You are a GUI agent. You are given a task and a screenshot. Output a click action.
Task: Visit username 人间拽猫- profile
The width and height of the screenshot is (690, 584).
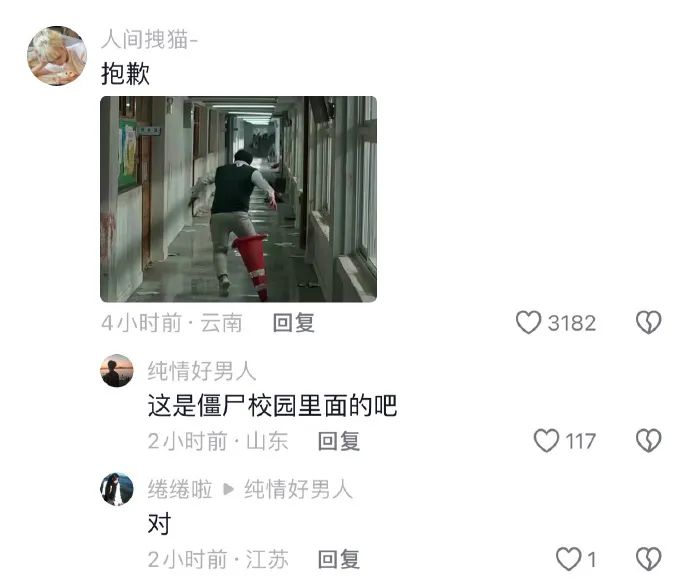(149, 39)
